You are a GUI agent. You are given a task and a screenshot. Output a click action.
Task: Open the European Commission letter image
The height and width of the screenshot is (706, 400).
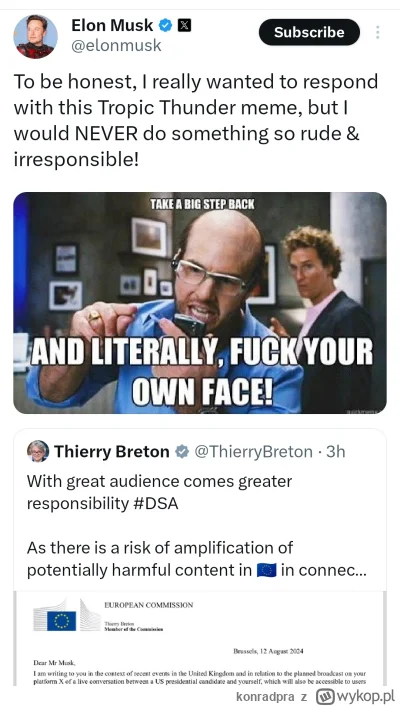(x=200, y=638)
